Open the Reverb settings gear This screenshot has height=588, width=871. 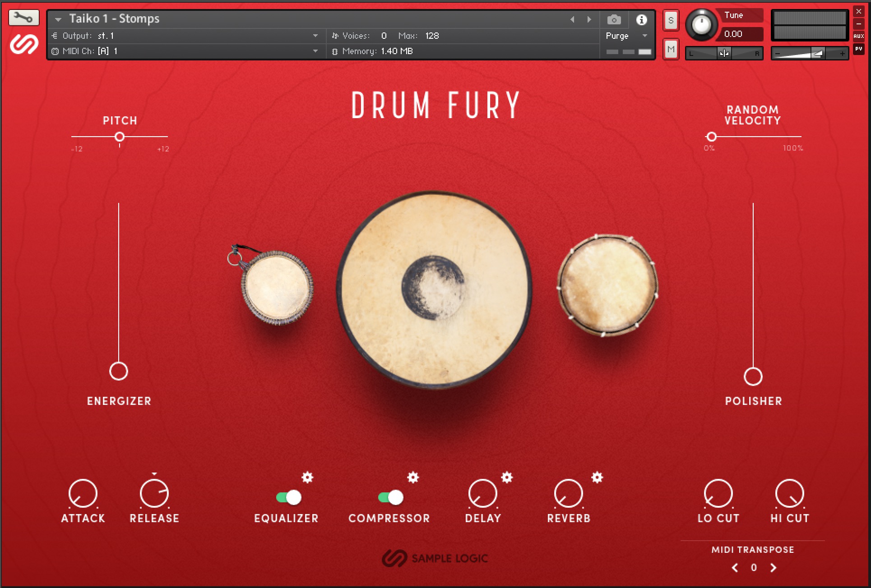[597, 477]
